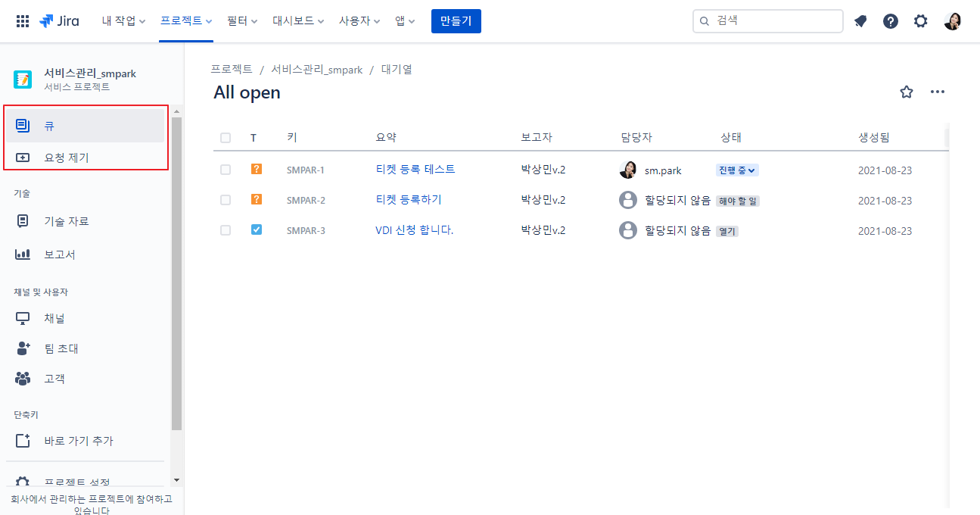The width and height of the screenshot is (980, 515).
Task: Select 큐 in the sidebar
Action: tap(86, 126)
